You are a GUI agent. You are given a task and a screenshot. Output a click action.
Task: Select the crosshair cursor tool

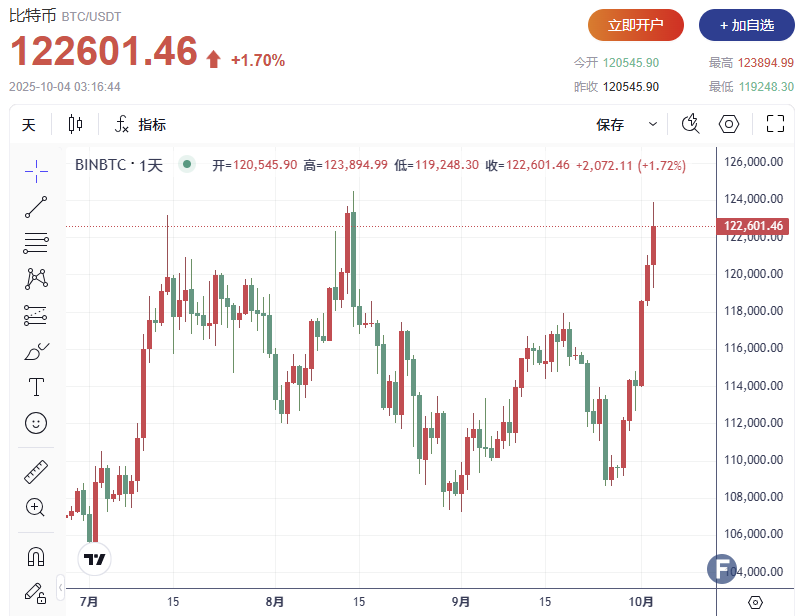click(36, 171)
